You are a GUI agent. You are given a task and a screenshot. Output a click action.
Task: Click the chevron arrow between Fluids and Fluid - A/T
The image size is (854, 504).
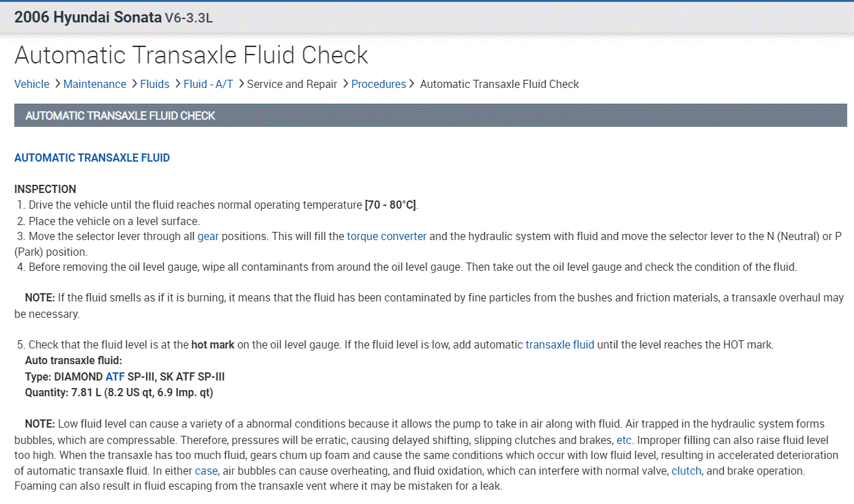(177, 84)
